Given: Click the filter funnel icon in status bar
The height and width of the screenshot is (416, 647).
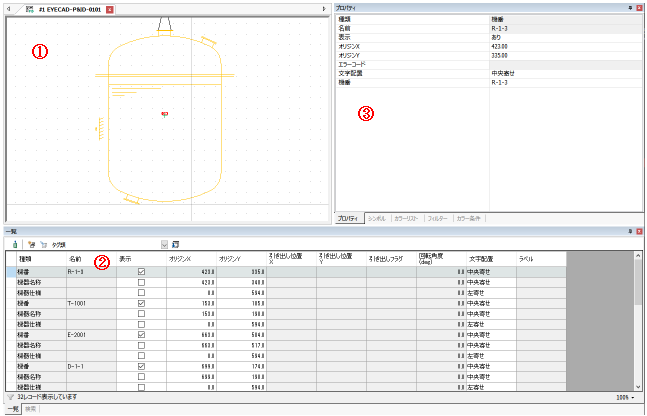Looking at the screenshot, I should coord(11,397).
